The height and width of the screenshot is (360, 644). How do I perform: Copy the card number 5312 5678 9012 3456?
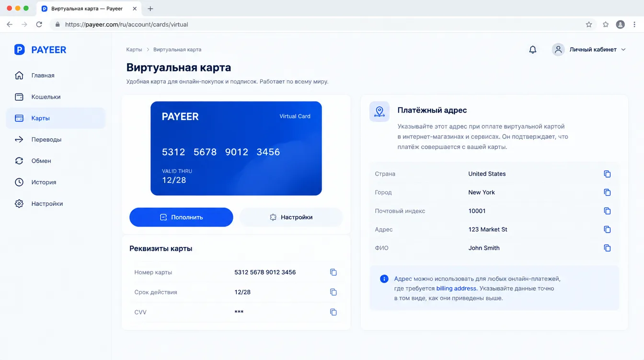pos(333,272)
